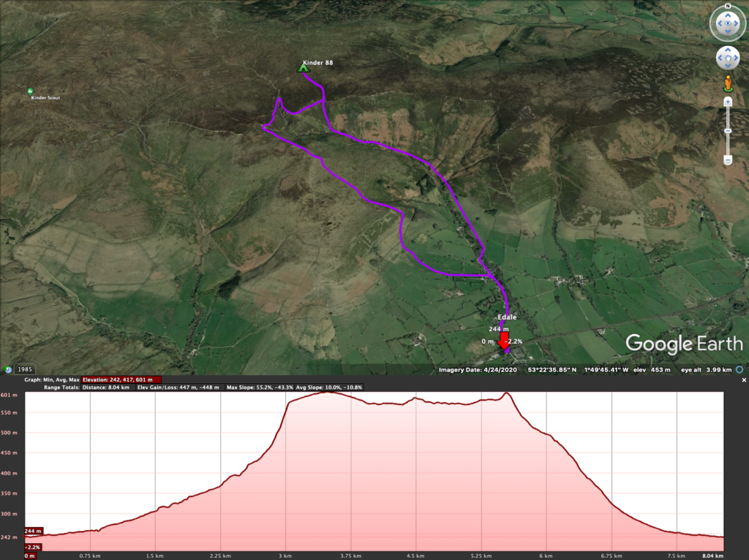Image resolution: width=749 pixels, height=560 pixels.
Task: Click the streaming status ring indicator
Action: [739, 370]
